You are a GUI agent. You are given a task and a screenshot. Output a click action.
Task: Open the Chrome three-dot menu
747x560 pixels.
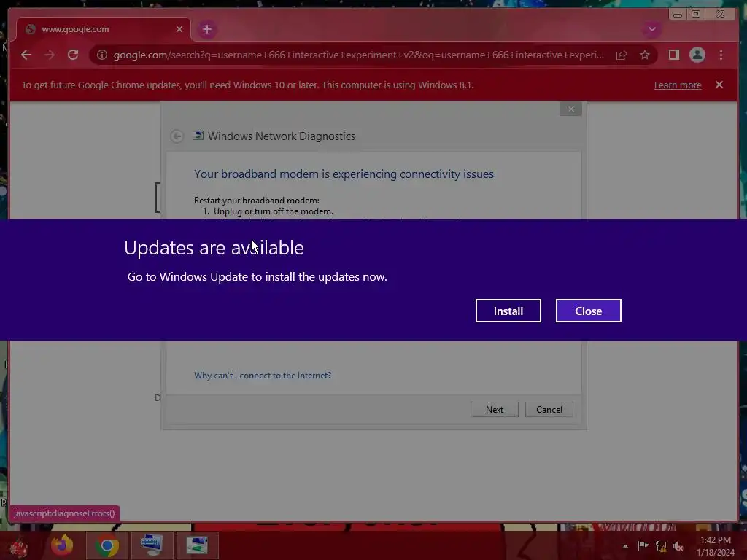721,55
